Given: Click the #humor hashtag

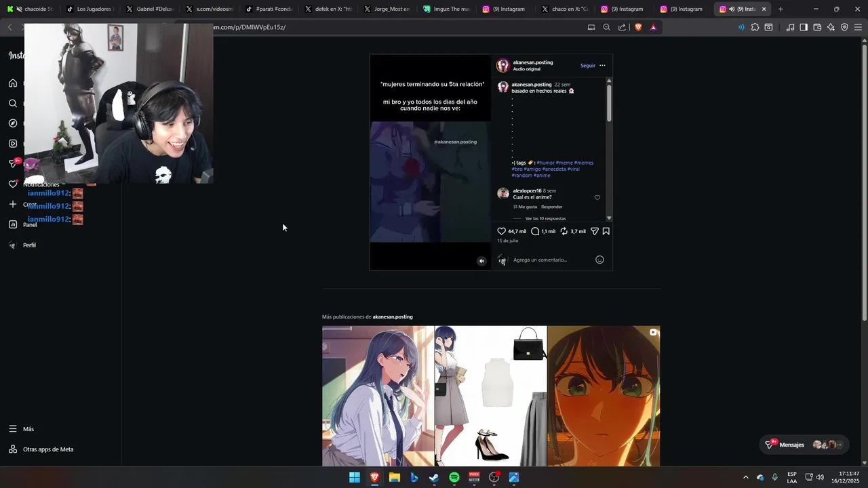Looking at the screenshot, I should pos(545,163).
